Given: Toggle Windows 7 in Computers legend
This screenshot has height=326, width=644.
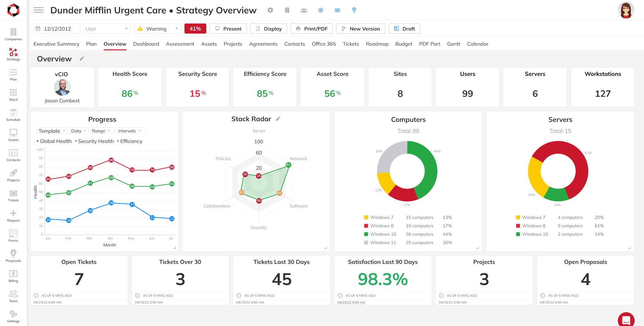Looking at the screenshot, I should coord(379,218).
